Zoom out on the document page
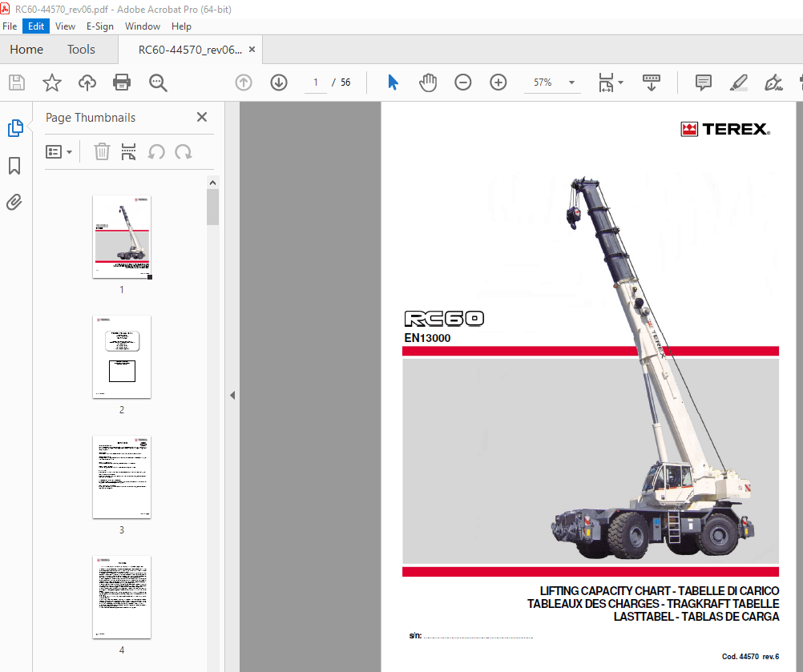Screen dimensions: 803x672 click(463, 82)
